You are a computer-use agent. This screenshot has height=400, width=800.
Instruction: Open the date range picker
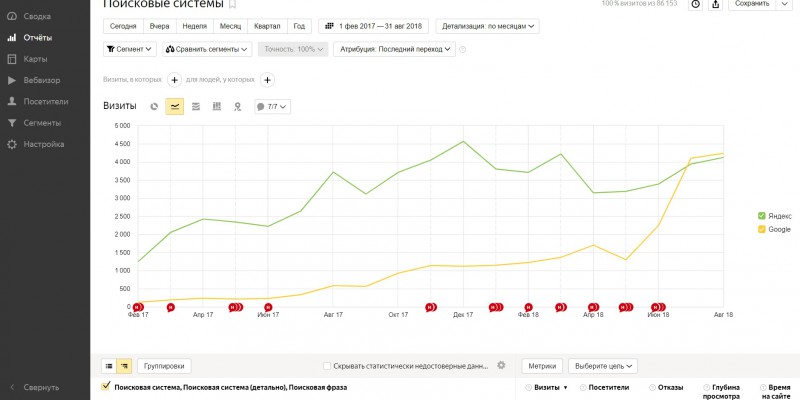(374, 26)
